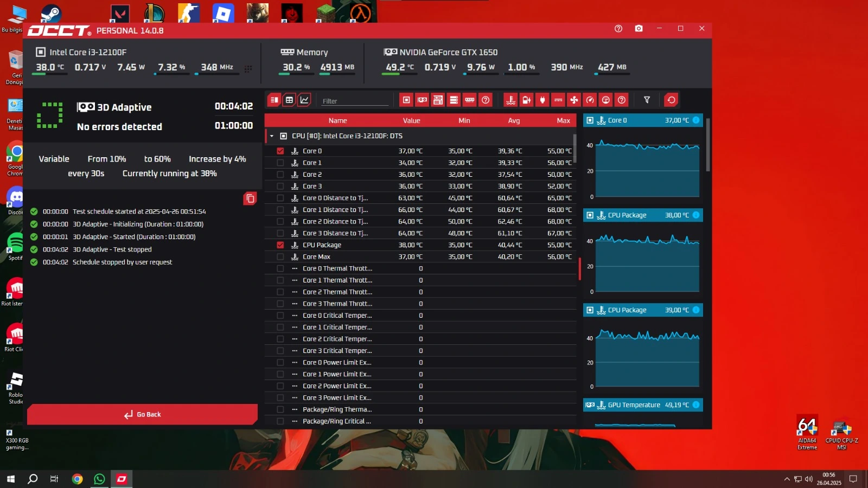Click into the Filter text field

click(x=355, y=101)
